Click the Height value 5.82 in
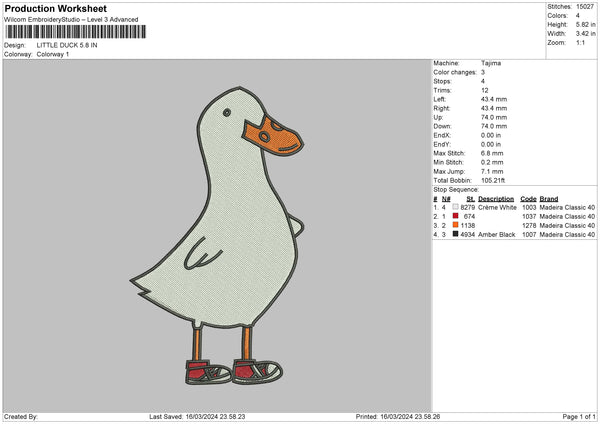The height and width of the screenshot is (424, 600). [x=585, y=24]
